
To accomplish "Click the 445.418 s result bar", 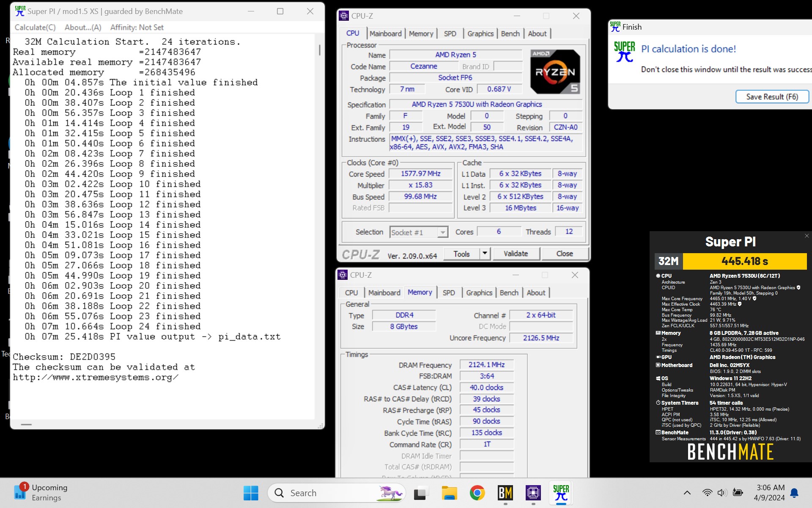I will pyautogui.click(x=745, y=261).
